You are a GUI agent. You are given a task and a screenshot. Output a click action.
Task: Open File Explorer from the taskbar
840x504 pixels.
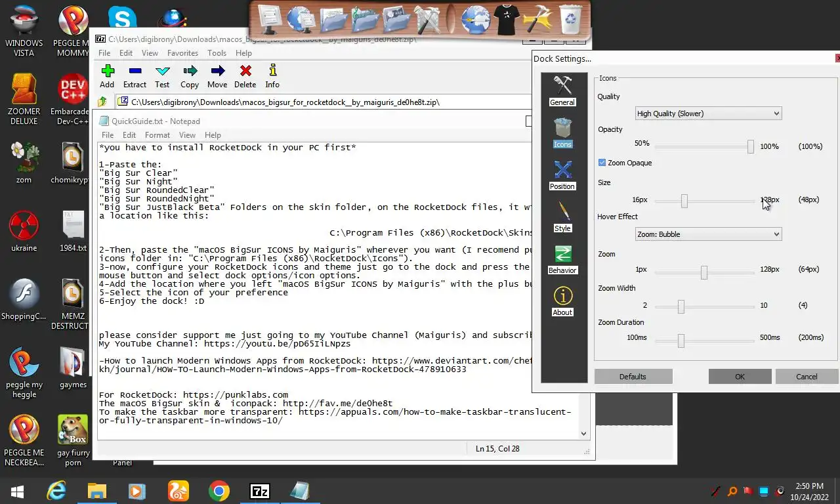point(97,491)
